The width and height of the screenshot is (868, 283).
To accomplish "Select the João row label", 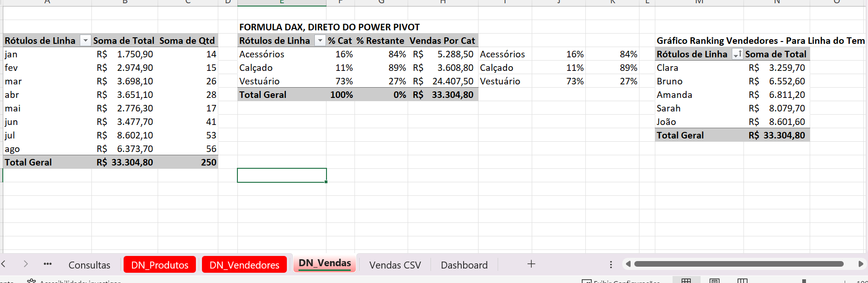I will click(699, 122).
